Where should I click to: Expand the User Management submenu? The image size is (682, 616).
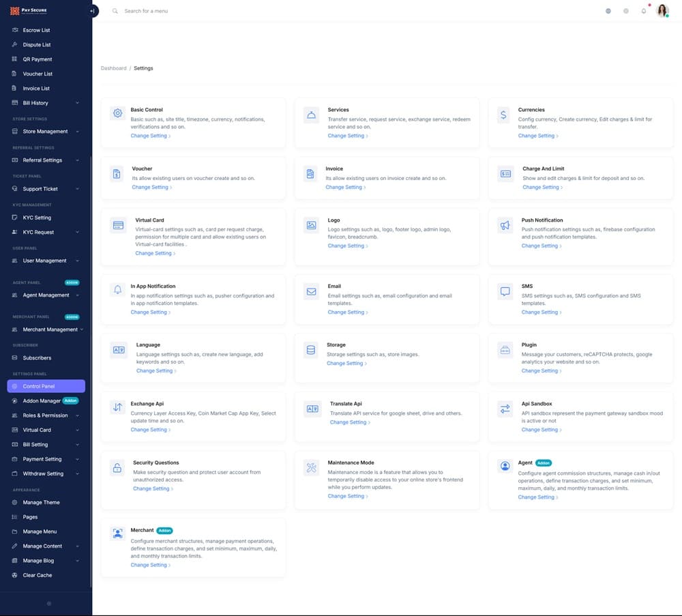pos(45,261)
